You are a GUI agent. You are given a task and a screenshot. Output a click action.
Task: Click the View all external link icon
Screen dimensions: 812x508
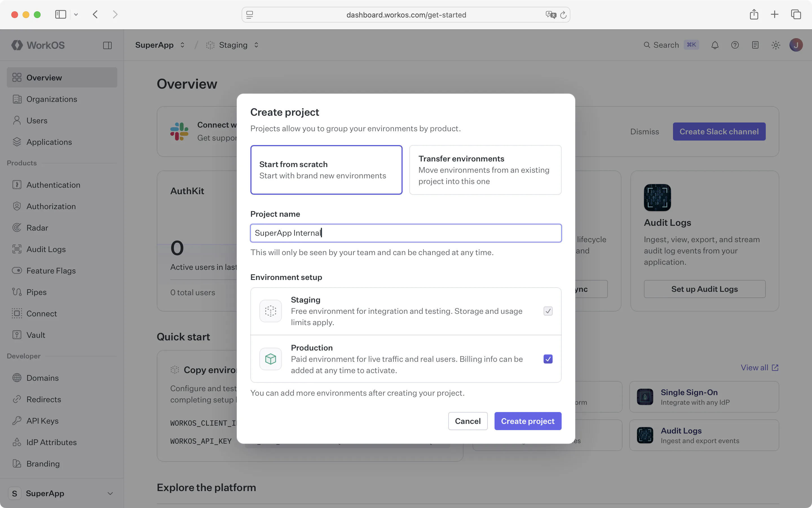[775, 367]
